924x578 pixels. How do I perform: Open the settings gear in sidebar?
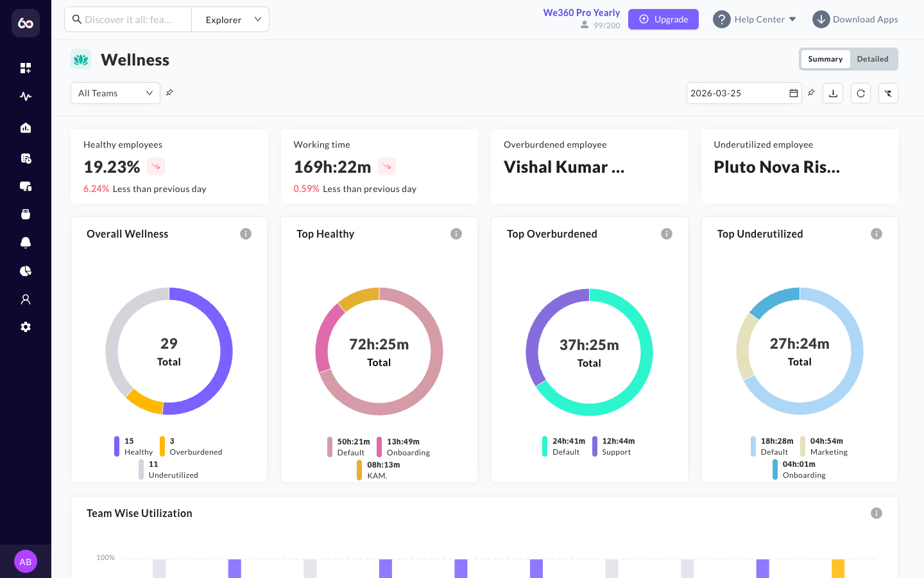pos(26,327)
